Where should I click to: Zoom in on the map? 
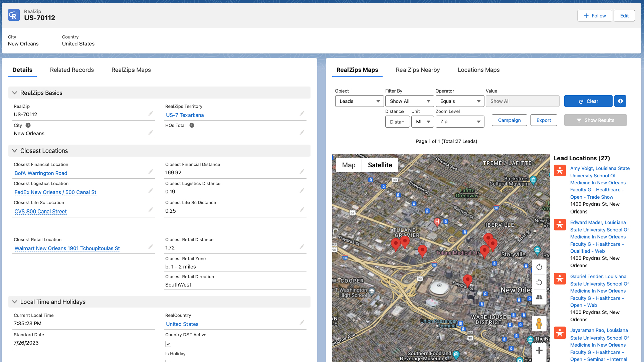tap(539, 351)
